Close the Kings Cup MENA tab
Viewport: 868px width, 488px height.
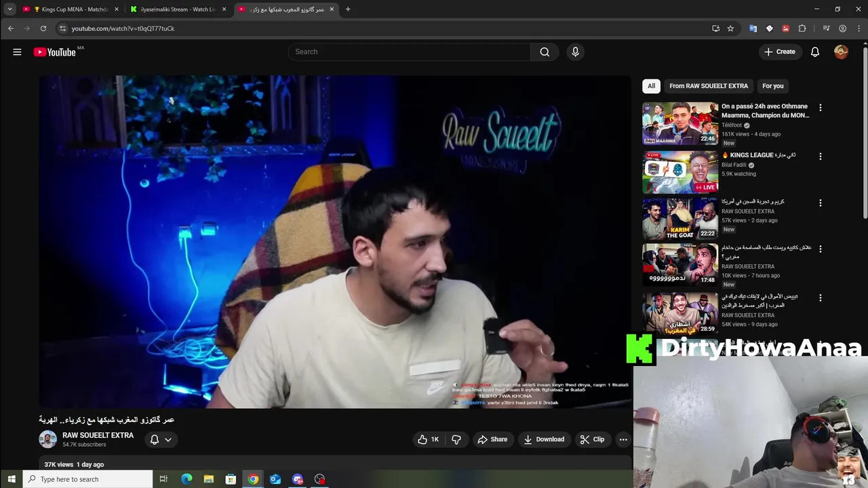click(x=117, y=9)
